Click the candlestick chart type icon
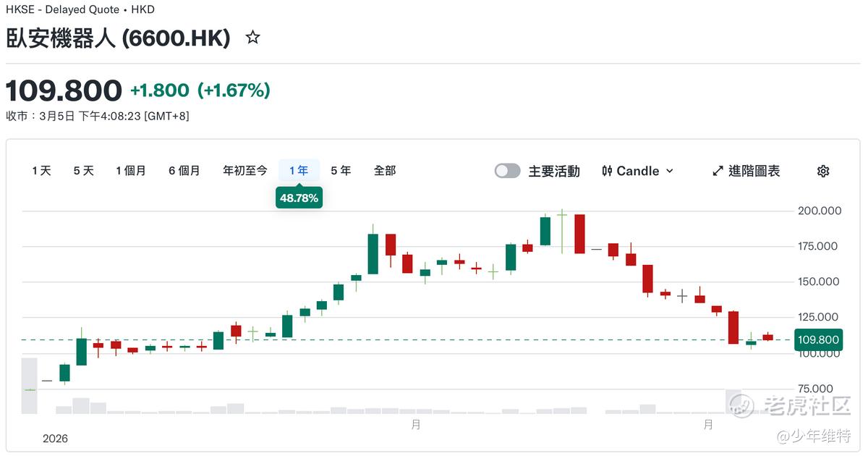The width and height of the screenshot is (868, 456). (607, 172)
